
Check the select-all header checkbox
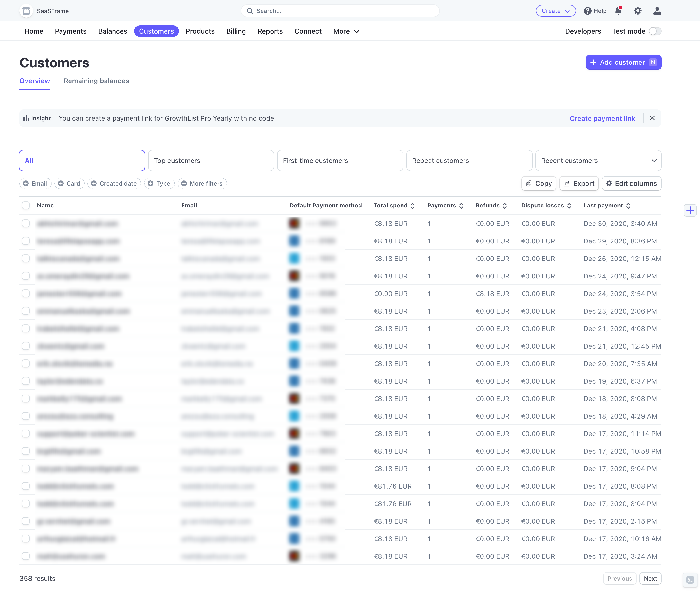pos(26,205)
